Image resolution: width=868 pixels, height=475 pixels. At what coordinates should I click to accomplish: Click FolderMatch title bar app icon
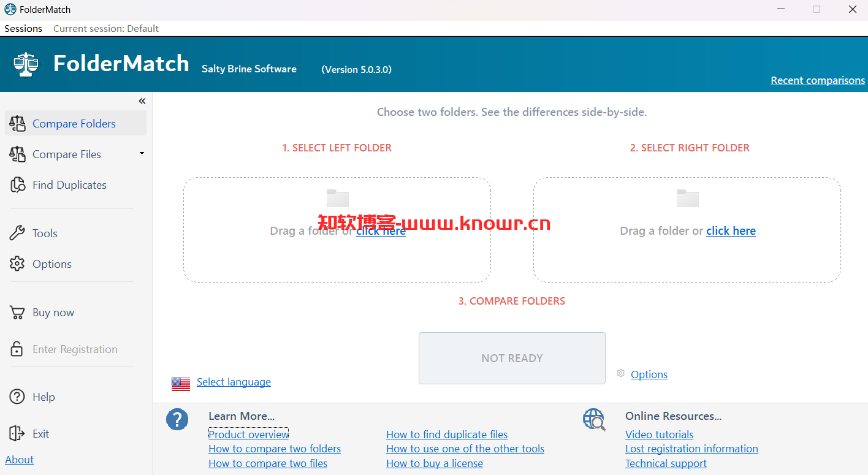[10, 9]
